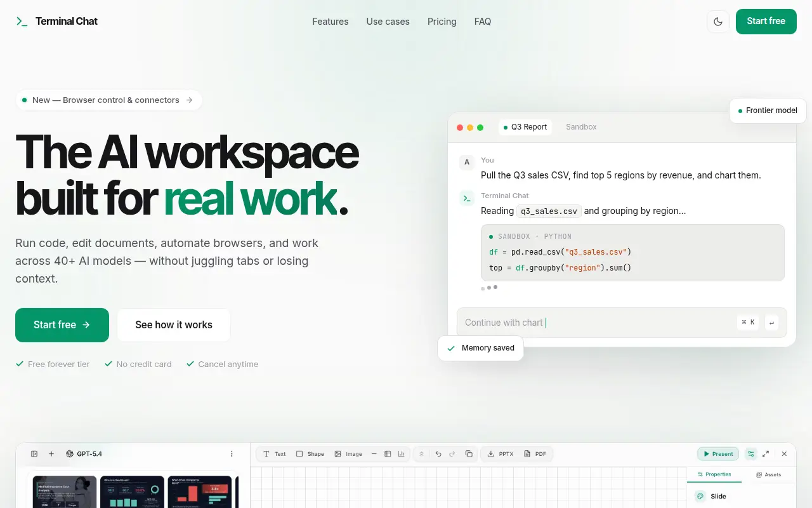
Task: Click the Terminal Chat prompt logo icon
Action: (22, 22)
